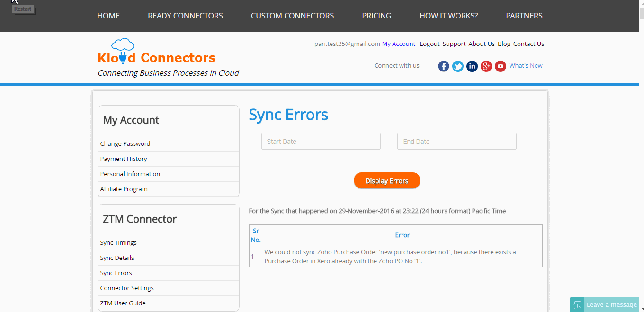Open HOW IT WORKS? menu item
The image size is (644, 312).
[449, 16]
